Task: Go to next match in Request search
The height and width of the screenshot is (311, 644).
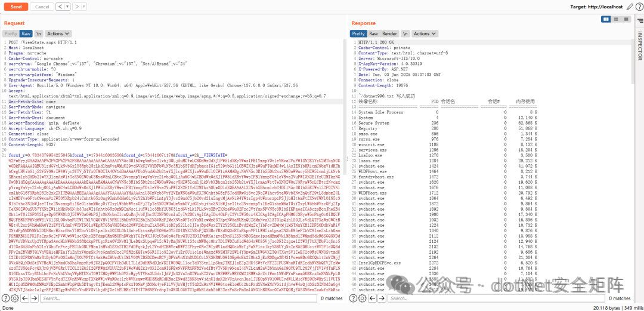Action: click(x=35, y=298)
